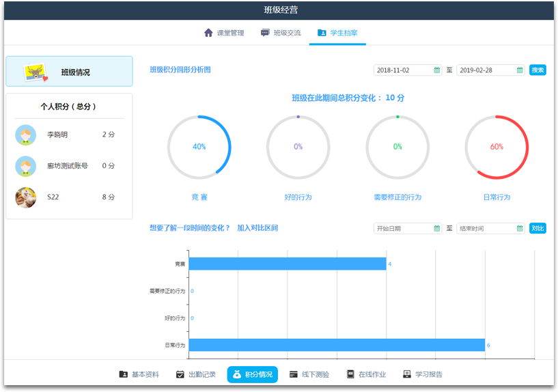Click the calendar icon in the 2018-11-02 field
This screenshot has width=558, height=392.
[437, 70]
